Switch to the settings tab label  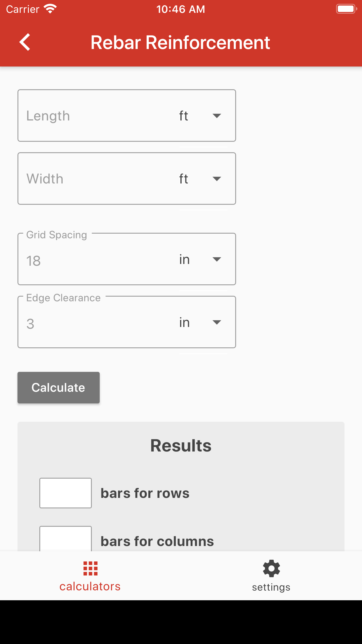coord(271,587)
